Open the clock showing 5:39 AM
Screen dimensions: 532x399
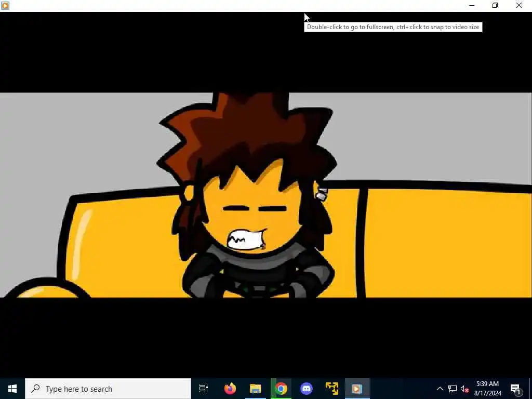[487, 389]
